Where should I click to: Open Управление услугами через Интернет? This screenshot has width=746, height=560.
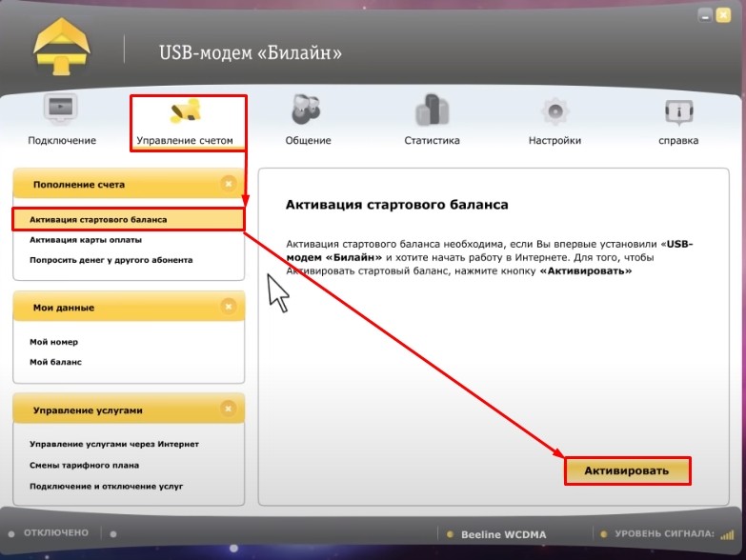(x=114, y=444)
